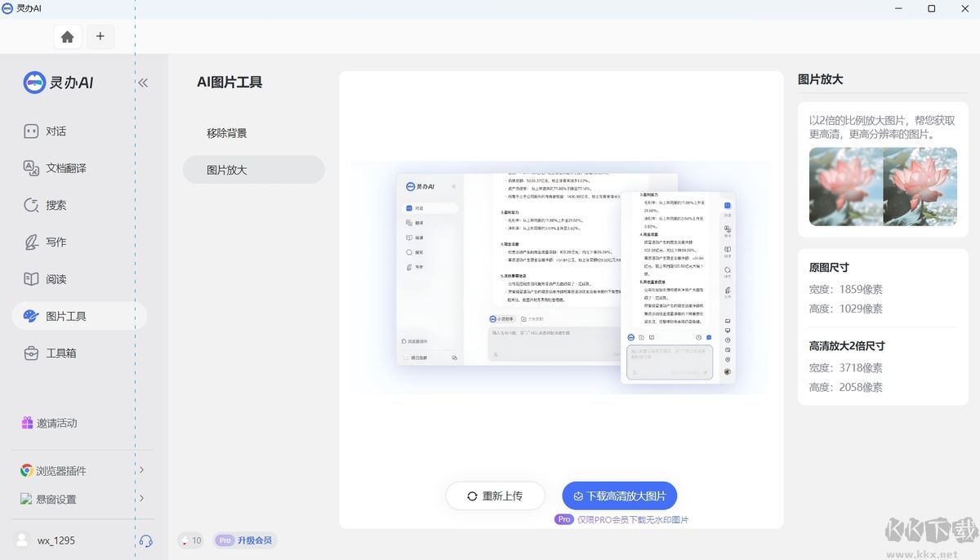Select the 写作 writing tool icon
Screen dimensions: 980x560
(x=29, y=242)
